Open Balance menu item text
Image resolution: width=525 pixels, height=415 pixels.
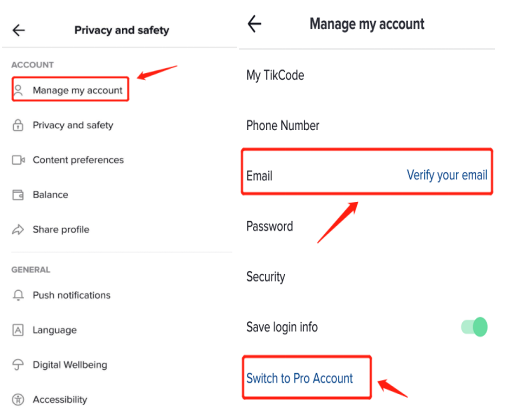tap(51, 195)
